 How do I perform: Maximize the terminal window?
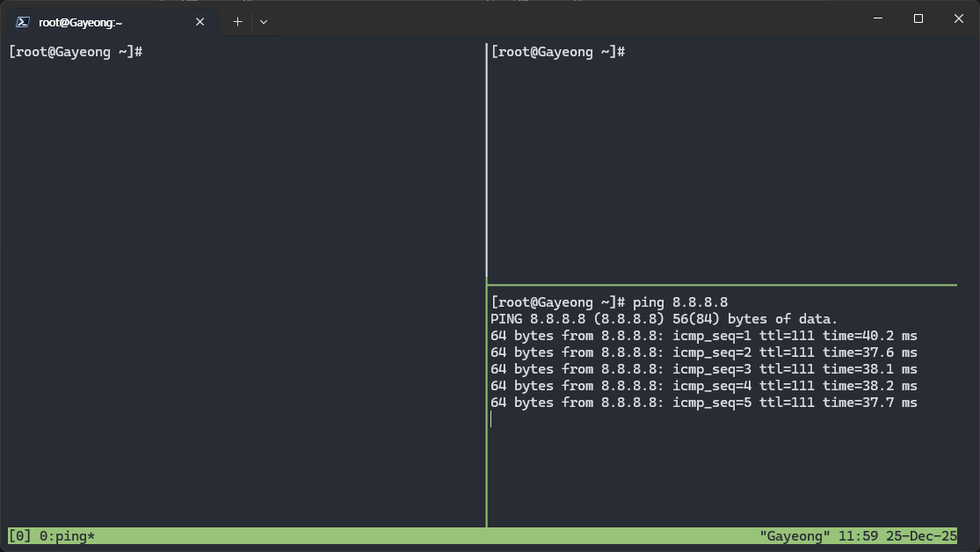coord(918,18)
